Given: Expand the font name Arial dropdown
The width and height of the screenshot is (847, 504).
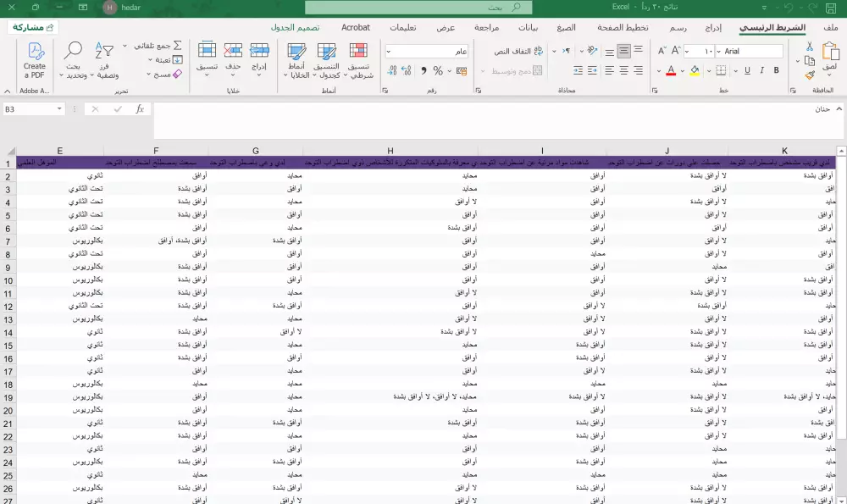Looking at the screenshot, I should click(718, 51).
